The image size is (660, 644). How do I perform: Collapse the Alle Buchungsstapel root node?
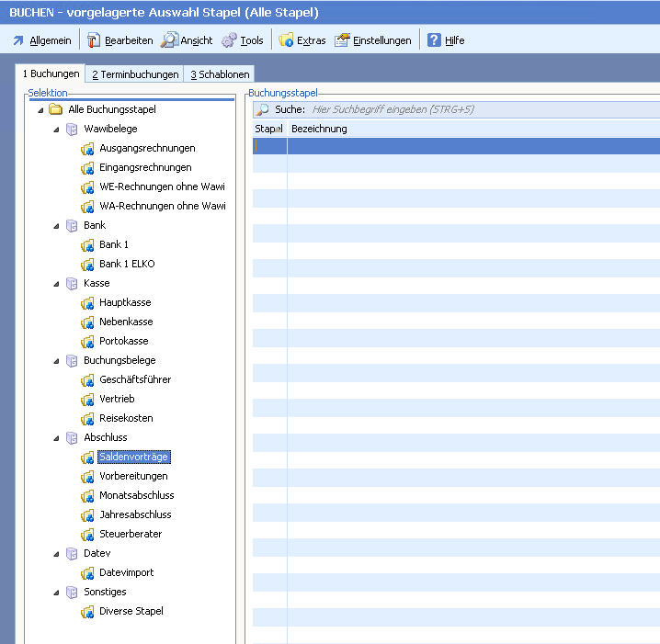pyautogui.click(x=40, y=110)
